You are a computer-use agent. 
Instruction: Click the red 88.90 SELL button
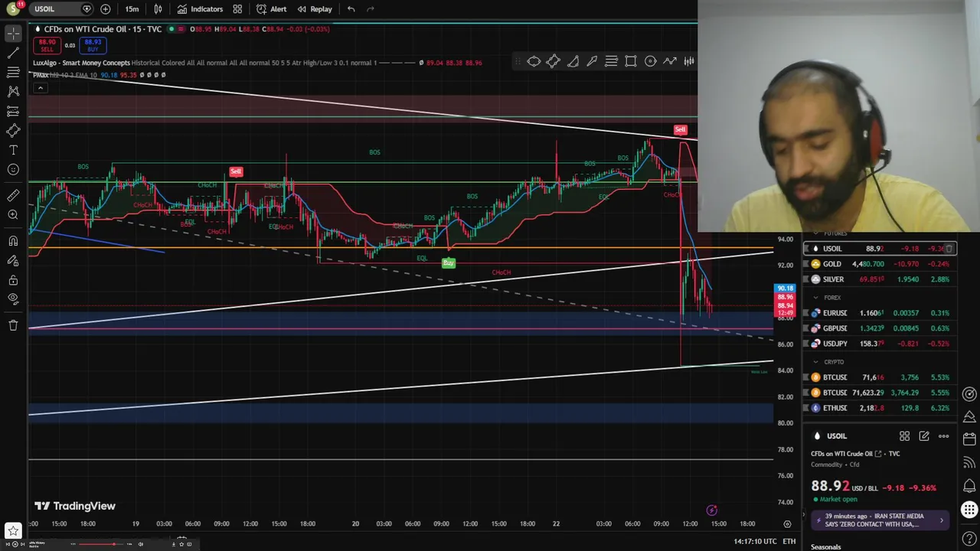pyautogui.click(x=47, y=45)
